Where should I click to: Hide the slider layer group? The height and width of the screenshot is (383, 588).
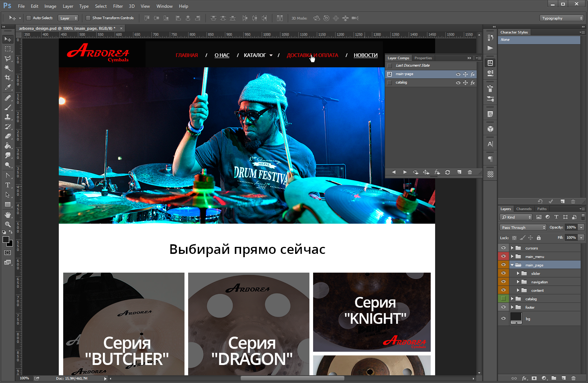coord(503,273)
